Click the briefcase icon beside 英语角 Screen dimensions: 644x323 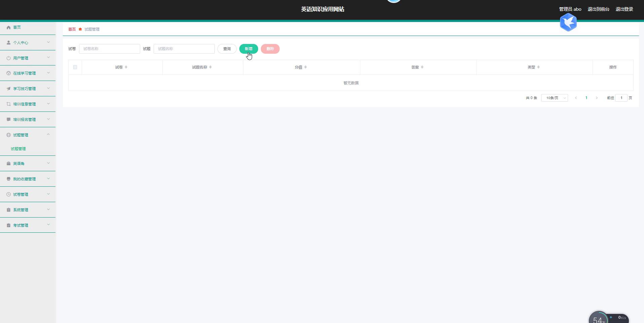8,164
